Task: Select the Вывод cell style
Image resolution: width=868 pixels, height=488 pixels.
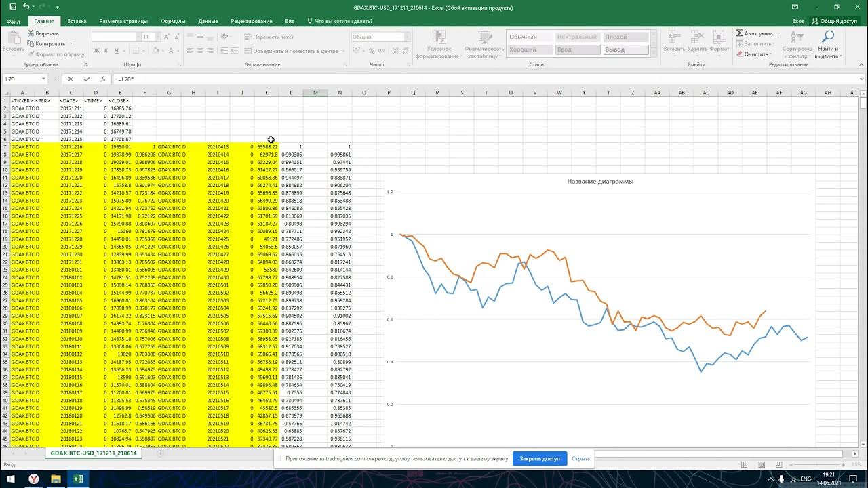Action: coord(626,49)
